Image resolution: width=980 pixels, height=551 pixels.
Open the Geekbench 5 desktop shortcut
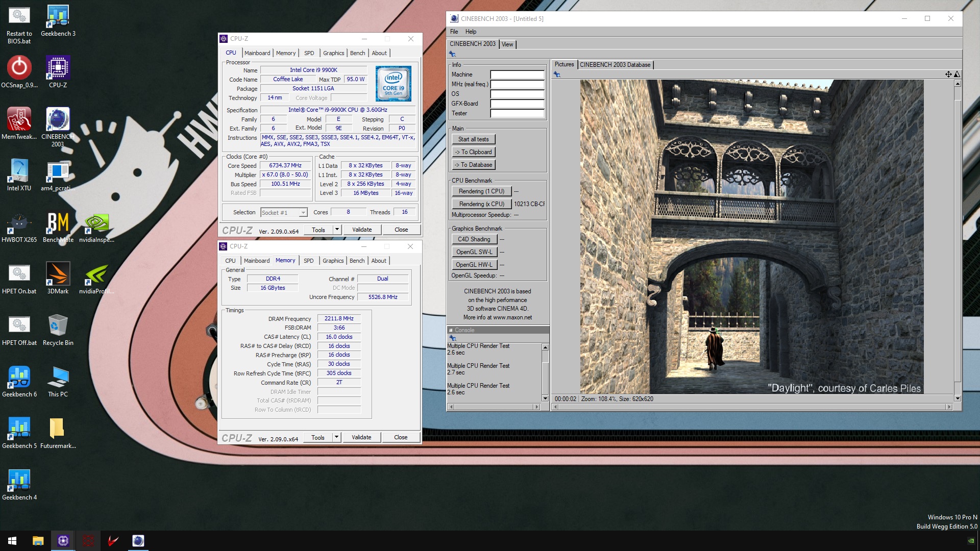(19, 433)
